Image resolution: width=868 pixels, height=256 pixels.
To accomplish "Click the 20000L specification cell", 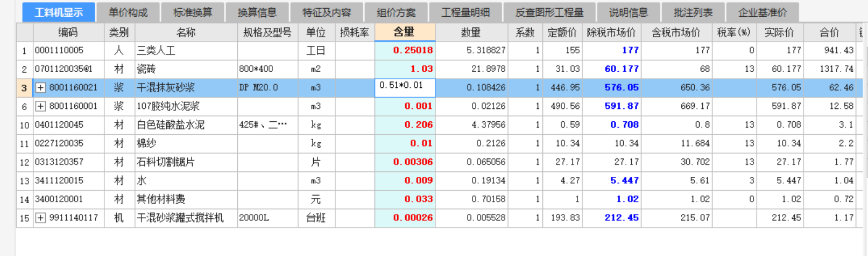I will click(x=267, y=218).
